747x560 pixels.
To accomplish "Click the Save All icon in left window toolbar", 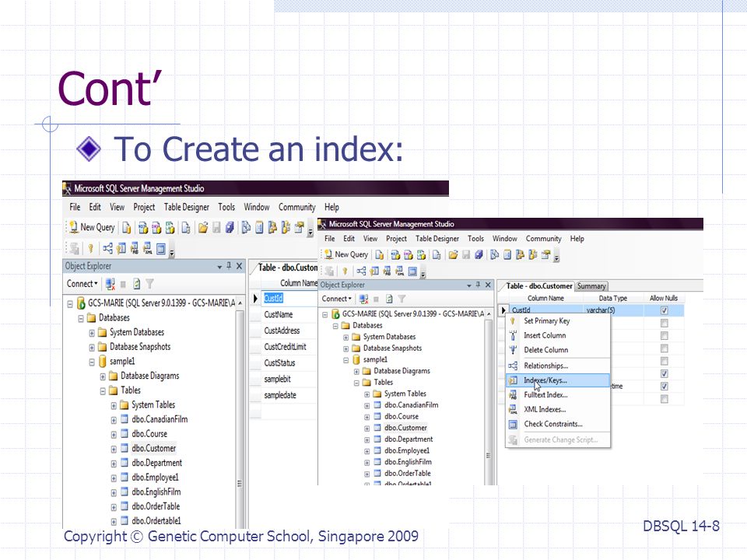I will pos(230,228).
